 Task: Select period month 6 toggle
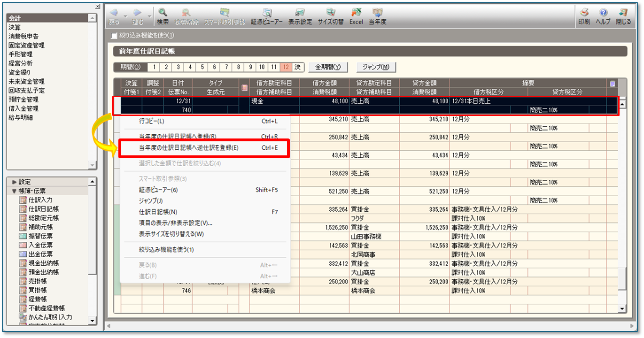214,67
